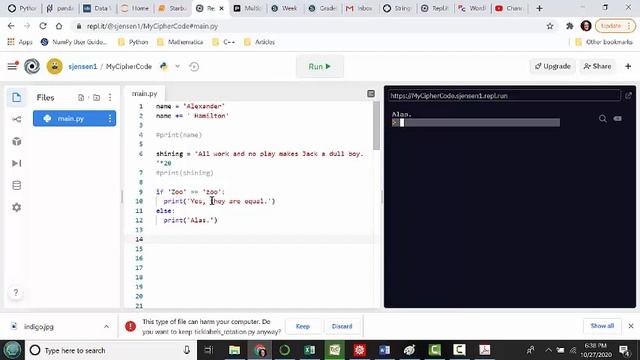
Task: Go to browser home page
Action: [x=59, y=26]
